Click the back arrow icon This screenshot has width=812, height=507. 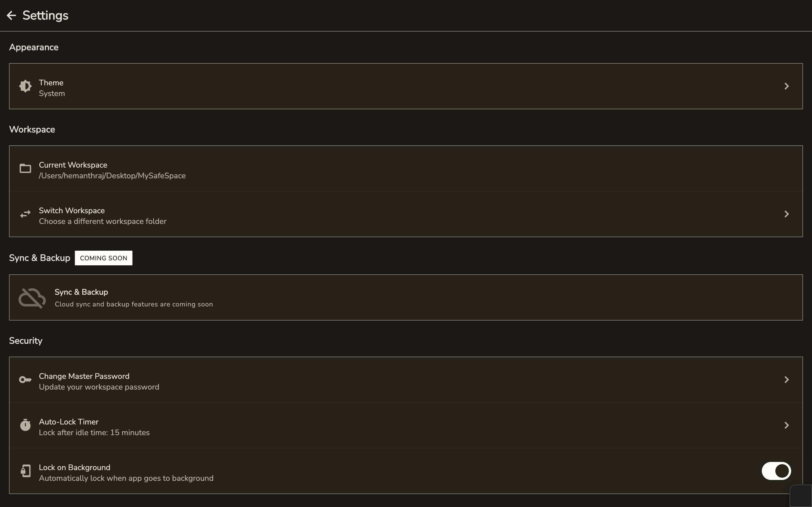coord(11,15)
